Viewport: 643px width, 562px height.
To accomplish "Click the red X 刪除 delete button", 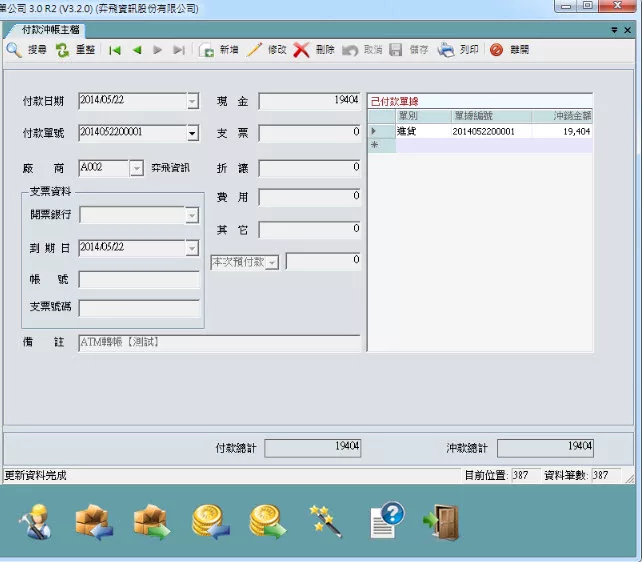I will point(314,50).
